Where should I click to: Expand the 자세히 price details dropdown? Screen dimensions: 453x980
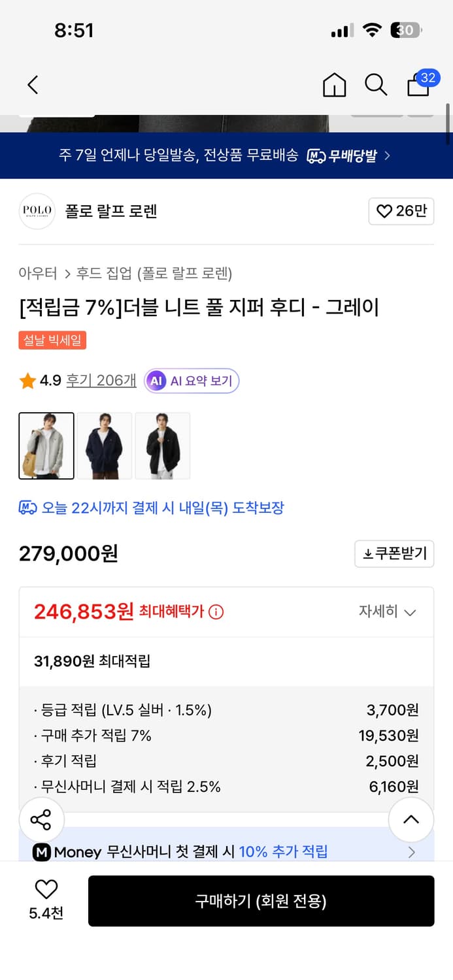tap(388, 612)
